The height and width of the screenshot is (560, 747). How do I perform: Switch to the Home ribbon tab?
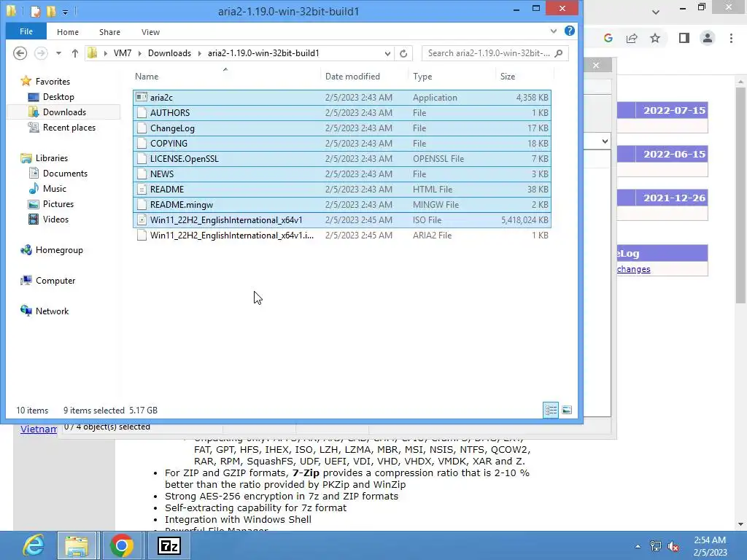click(x=68, y=32)
